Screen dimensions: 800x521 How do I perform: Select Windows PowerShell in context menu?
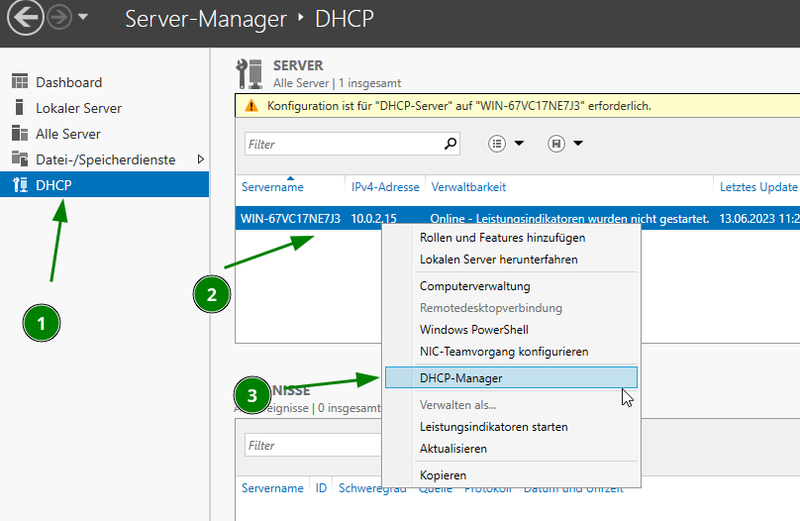coord(474,330)
